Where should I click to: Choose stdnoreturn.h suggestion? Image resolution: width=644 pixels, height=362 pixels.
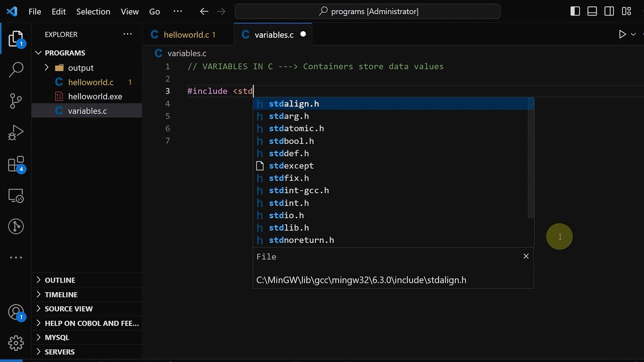(390, 240)
